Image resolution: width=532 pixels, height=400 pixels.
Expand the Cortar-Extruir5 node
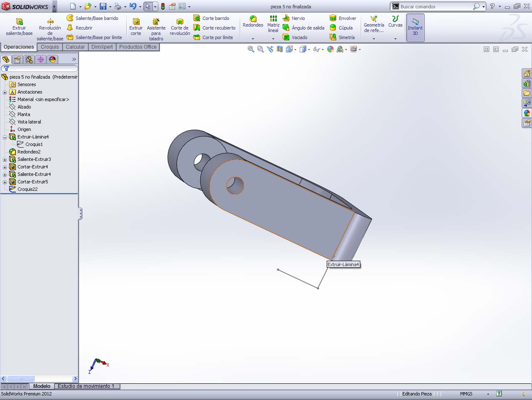[x=5, y=182]
